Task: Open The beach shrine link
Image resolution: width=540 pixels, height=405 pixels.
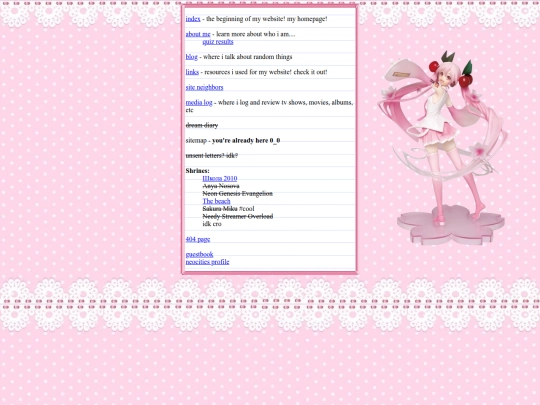Action: click(216, 201)
